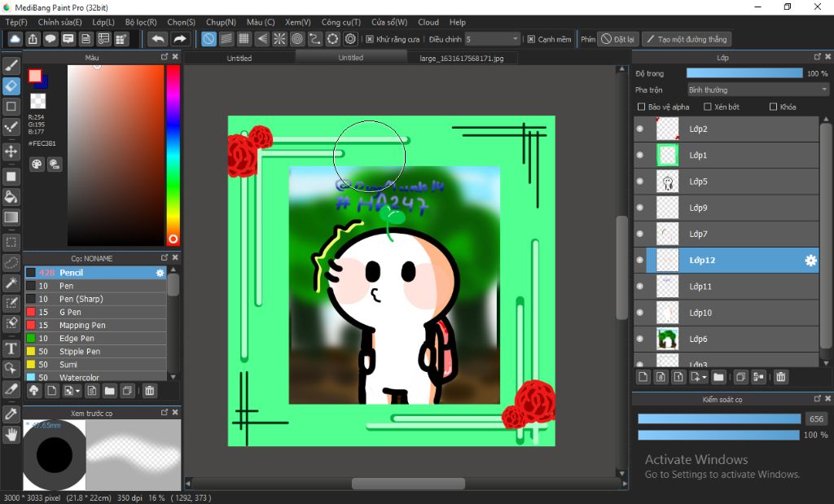The image size is (834, 504).
Task: Select the Magic Wand tool
Action: (11, 283)
